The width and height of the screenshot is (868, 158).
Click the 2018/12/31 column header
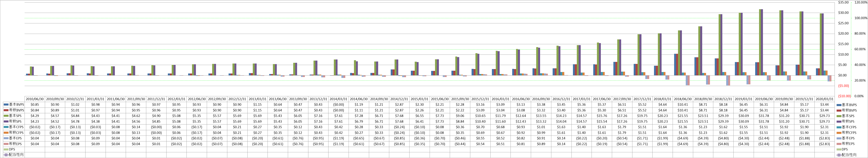pos(723,99)
